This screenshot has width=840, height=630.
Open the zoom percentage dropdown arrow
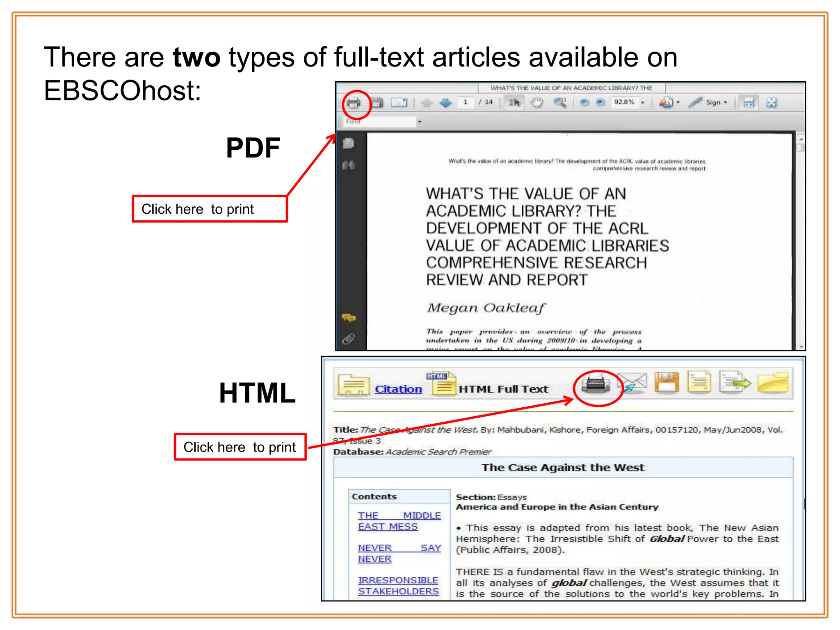coord(643,103)
